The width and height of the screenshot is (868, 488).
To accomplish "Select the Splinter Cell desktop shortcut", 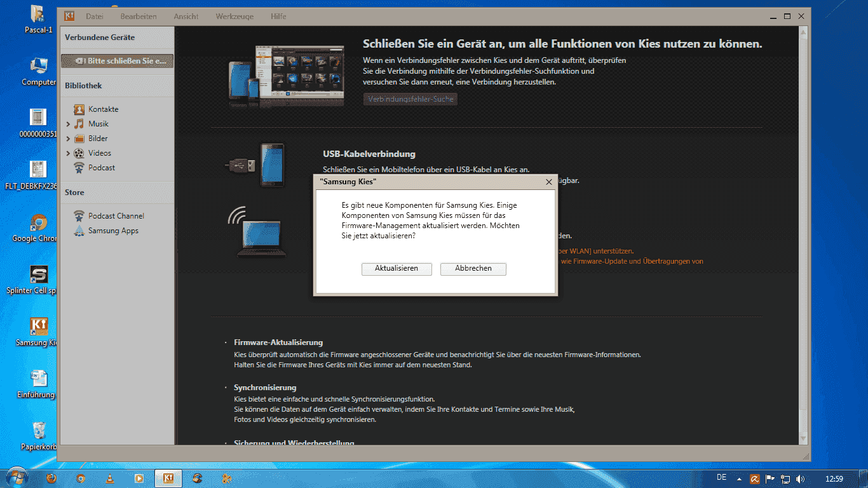I will pyautogui.click(x=38, y=280).
